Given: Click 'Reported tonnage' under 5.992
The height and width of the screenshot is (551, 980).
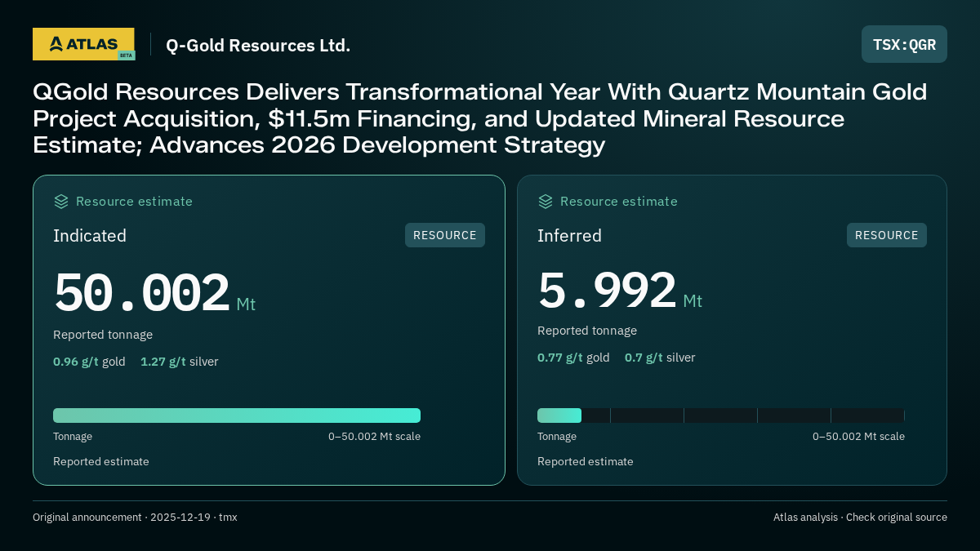Looking at the screenshot, I should 587,331.
